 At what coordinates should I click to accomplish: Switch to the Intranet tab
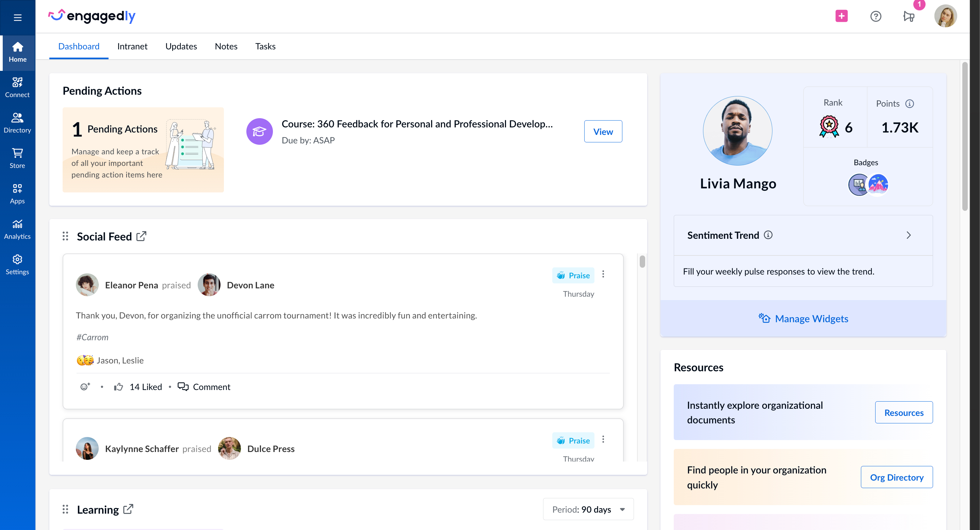tap(132, 46)
